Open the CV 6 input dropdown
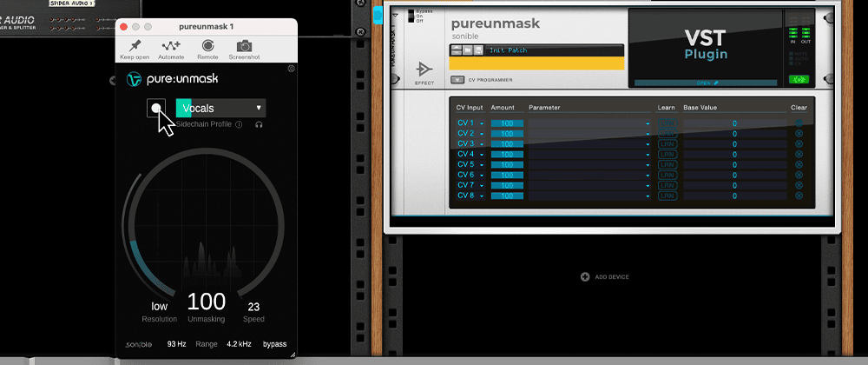Image resolution: width=868 pixels, height=365 pixels. (470, 175)
